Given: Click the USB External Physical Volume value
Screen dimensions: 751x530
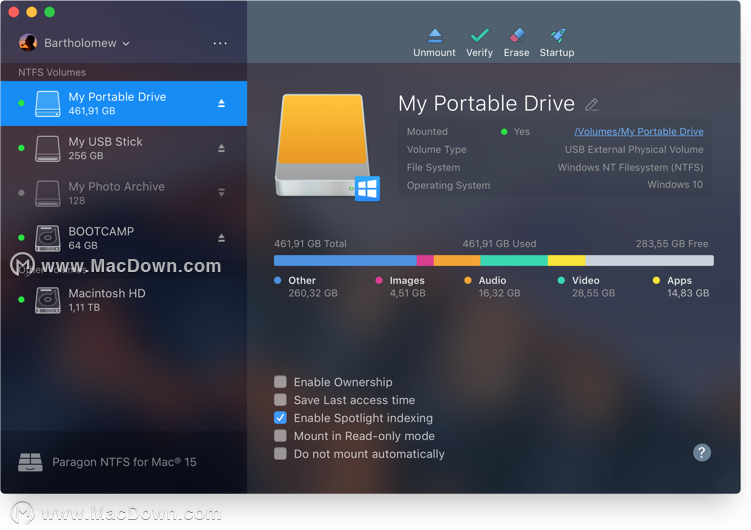Looking at the screenshot, I should 634,149.
